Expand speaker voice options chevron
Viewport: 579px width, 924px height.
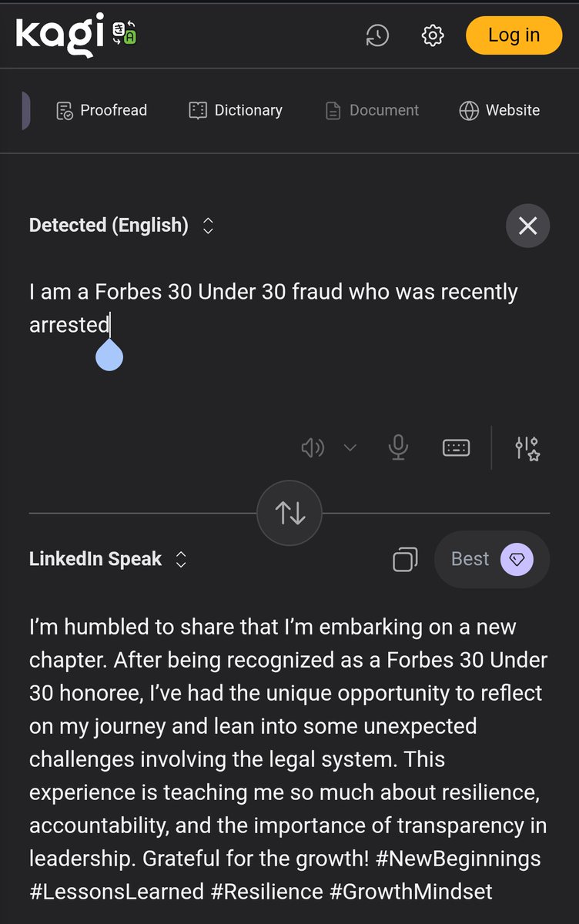[350, 447]
